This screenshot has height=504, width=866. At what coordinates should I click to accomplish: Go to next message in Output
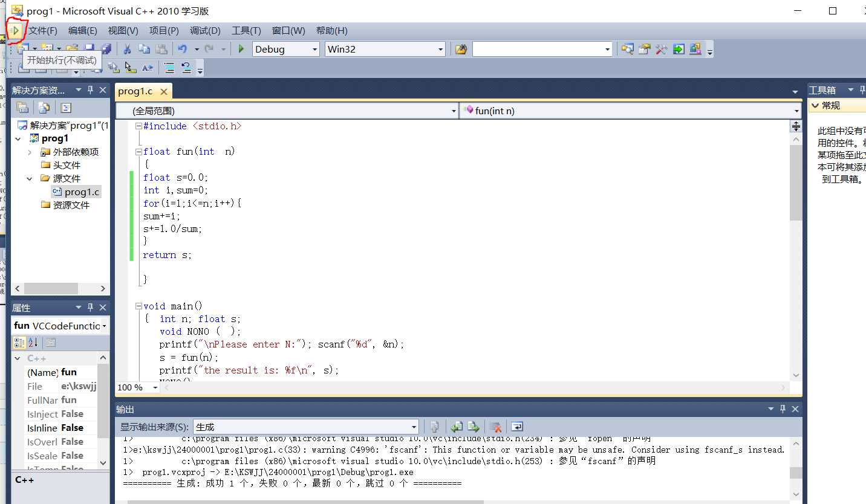pyautogui.click(x=474, y=427)
